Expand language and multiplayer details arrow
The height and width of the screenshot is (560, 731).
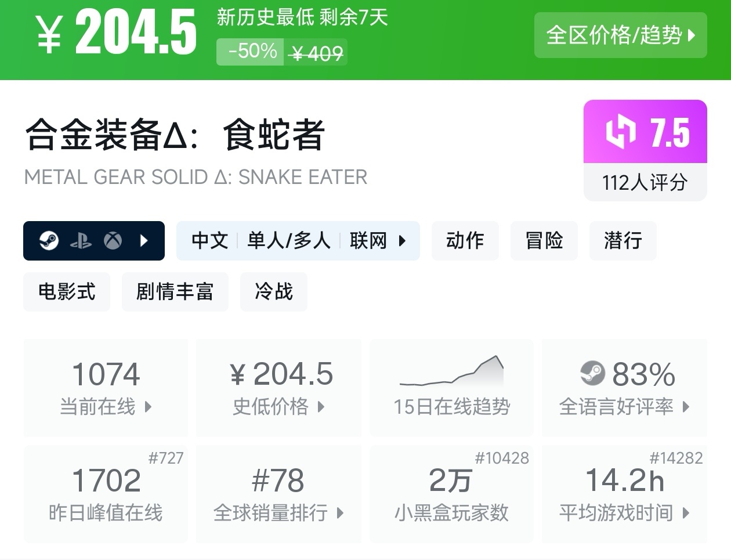(403, 240)
